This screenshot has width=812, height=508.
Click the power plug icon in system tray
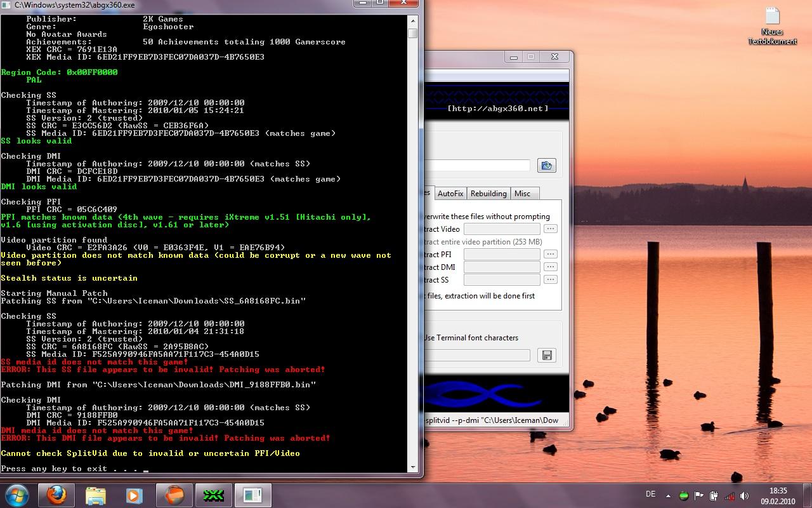714,495
